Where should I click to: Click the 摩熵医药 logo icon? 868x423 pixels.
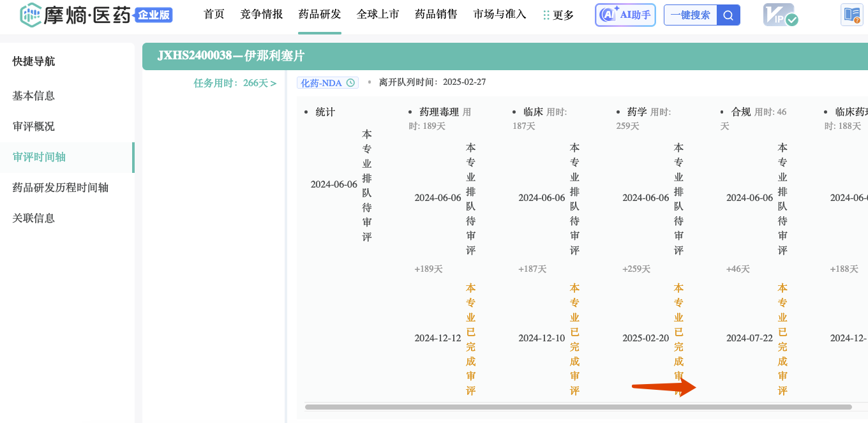(x=30, y=15)
